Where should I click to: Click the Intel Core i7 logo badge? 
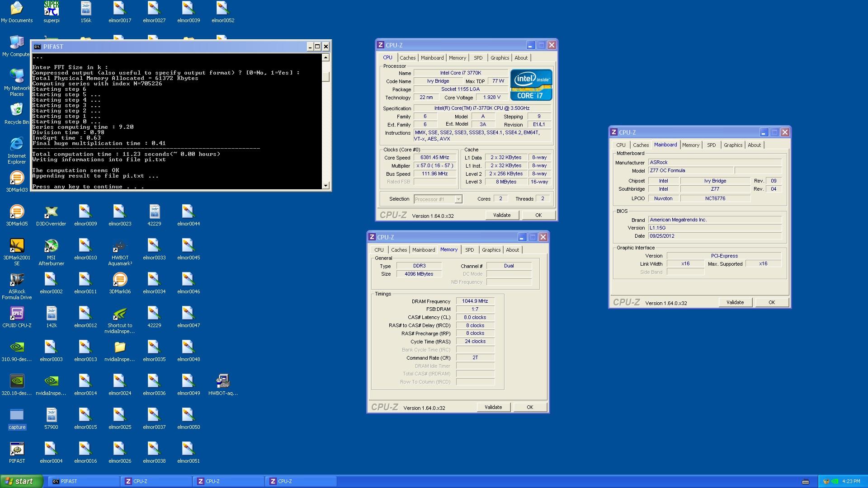[x=531, y=85]
